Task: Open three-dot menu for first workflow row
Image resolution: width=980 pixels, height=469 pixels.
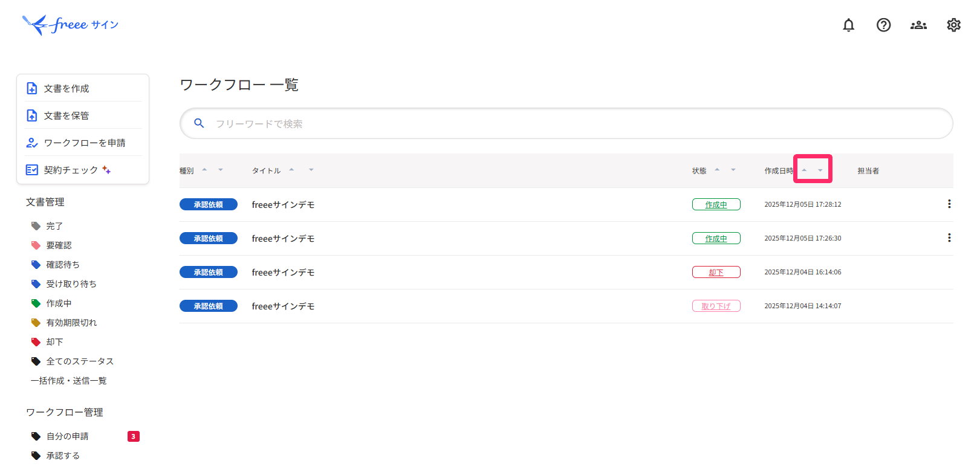Action: 949,204
